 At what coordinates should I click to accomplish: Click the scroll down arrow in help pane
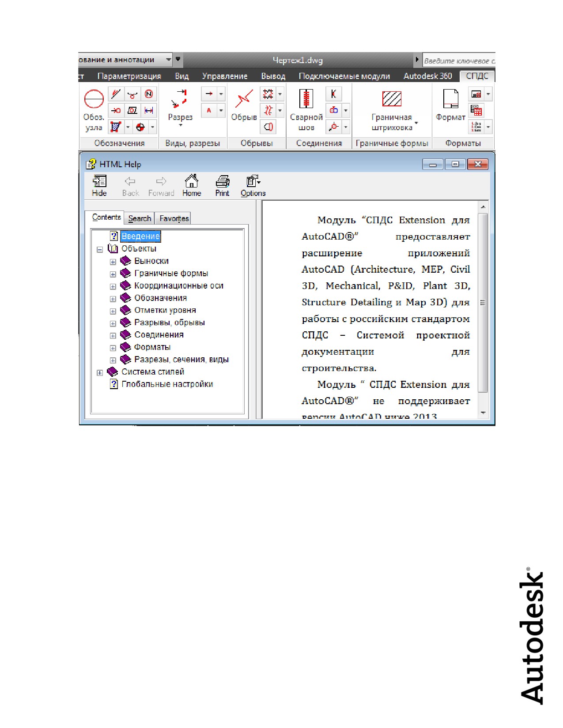pos(483,413)
